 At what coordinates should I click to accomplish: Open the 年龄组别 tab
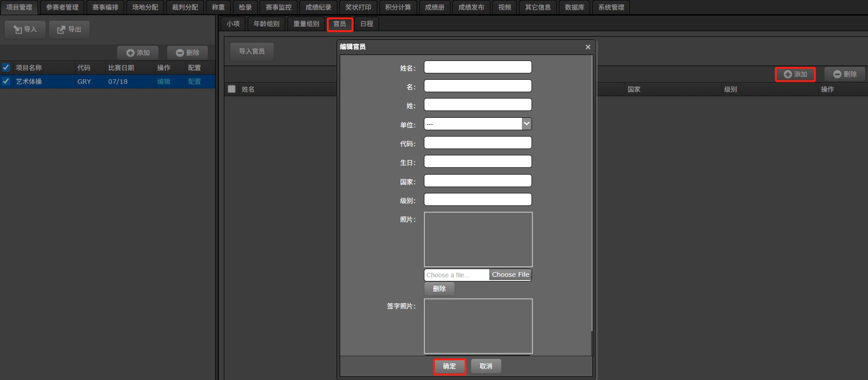(266, 24)
